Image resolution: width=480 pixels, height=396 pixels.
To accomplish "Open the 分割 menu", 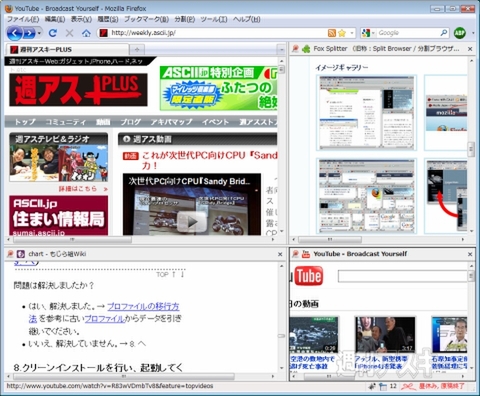I will pyautogui.click(x=185, y=19).
